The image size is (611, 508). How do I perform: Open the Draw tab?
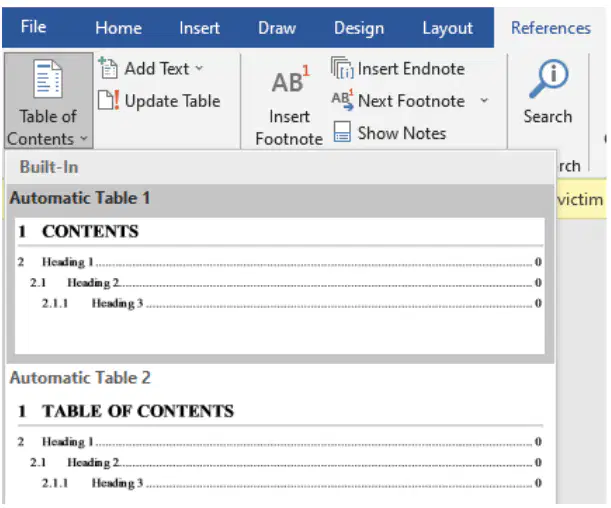[277, 28]
